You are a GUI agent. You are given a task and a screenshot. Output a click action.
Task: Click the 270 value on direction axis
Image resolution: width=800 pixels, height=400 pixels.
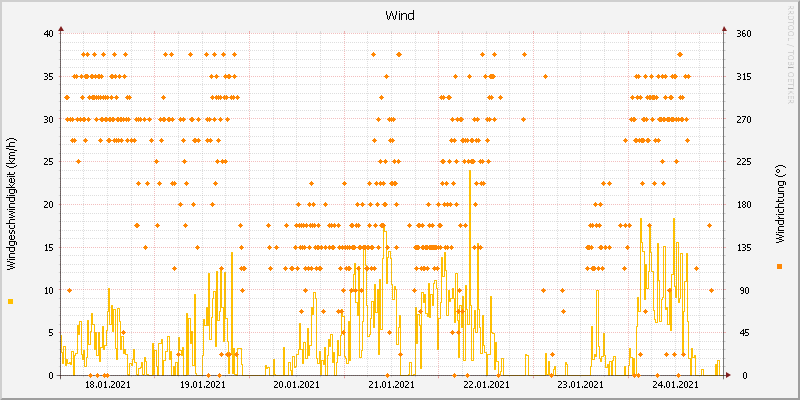744,119
